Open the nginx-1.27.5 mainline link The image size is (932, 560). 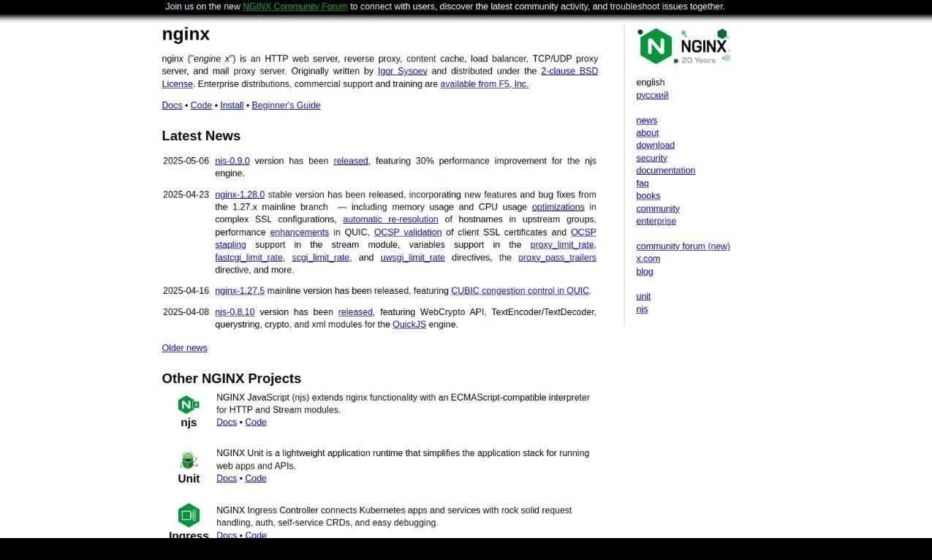(x=240, y=291)
